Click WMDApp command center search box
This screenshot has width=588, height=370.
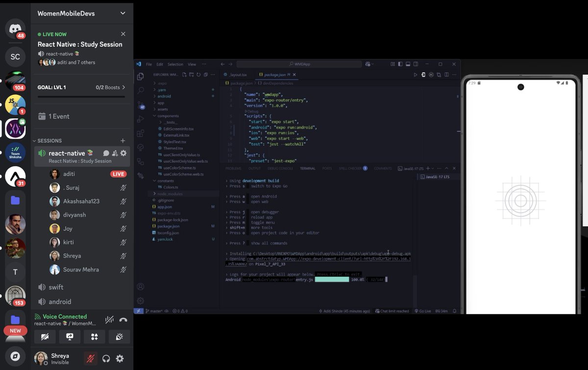299,64
